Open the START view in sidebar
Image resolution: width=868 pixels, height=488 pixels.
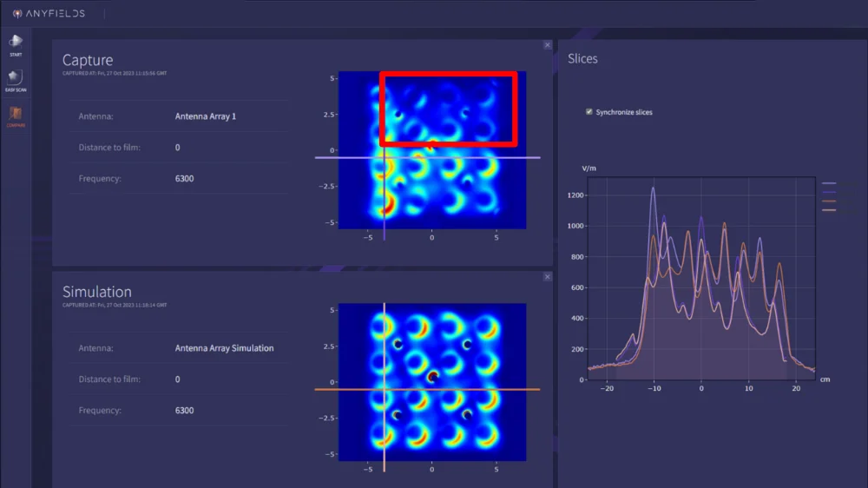click(x=16, y=45)
